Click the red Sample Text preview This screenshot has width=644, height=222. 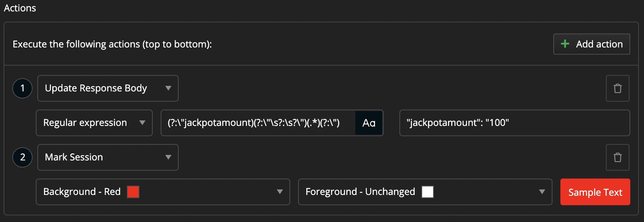tap(595, 192)
